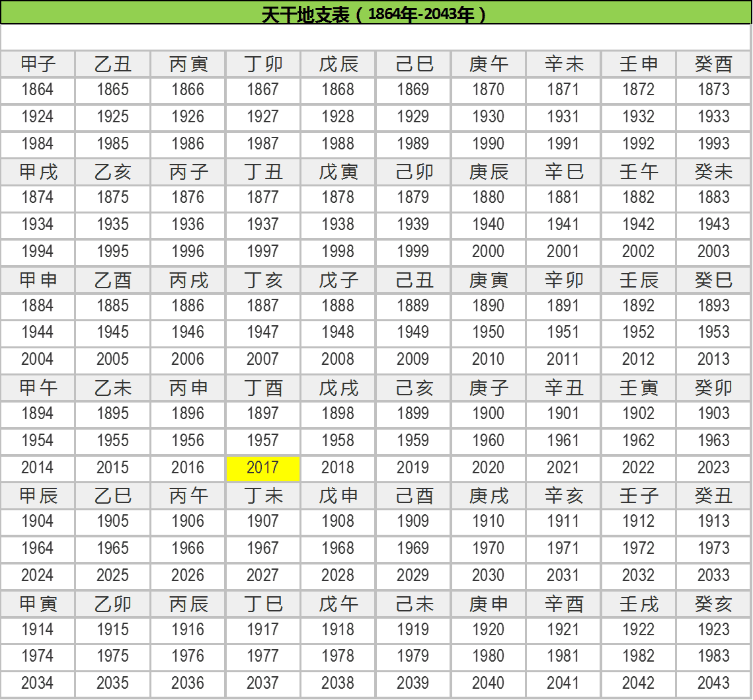Click the cell with year 2024
The image size is (753, 700).
[38, 576]
